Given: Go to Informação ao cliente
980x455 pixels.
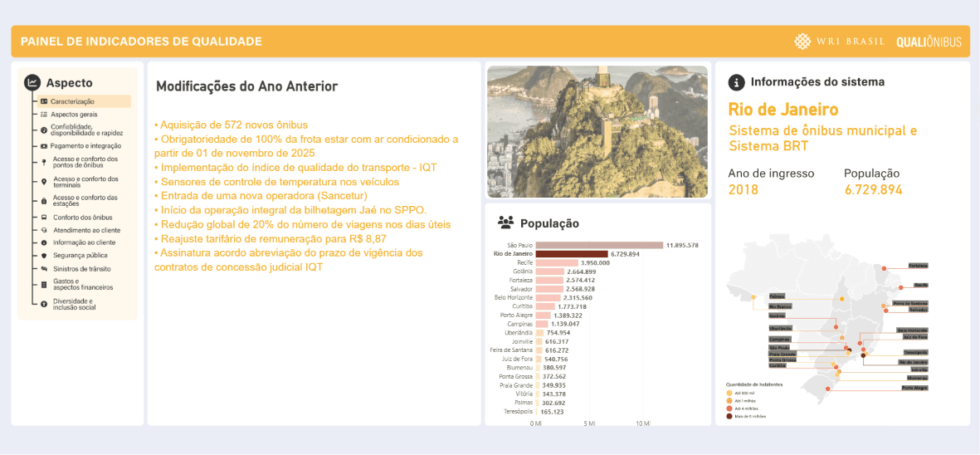Looking at the screenshot, I should pyautogui.click(x=84, y=242).
